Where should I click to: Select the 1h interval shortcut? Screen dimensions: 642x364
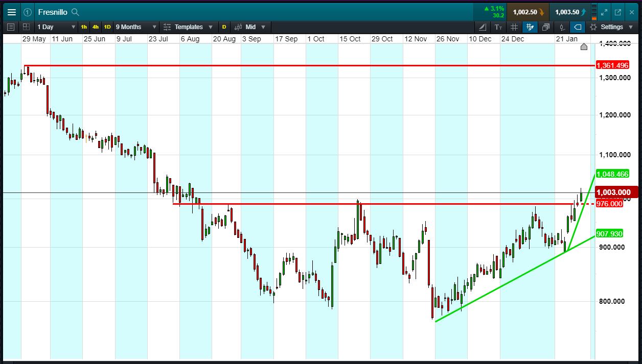(x=84, y=27)
